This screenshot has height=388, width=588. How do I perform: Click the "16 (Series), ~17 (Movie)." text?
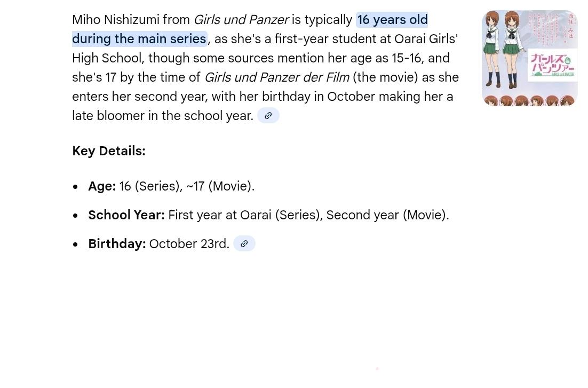click(187, 186)
